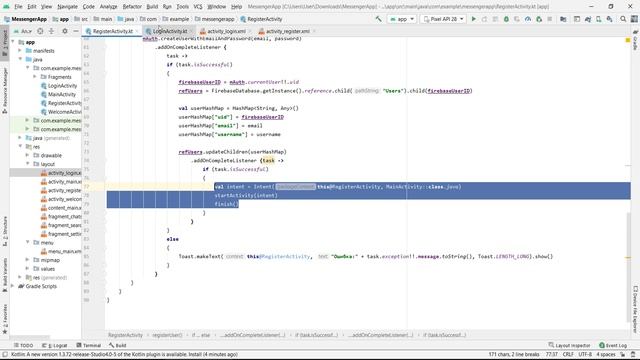Select LoginActivity in project tree
The height and width of the screenshot is (360, 640).
coord(62,86)
